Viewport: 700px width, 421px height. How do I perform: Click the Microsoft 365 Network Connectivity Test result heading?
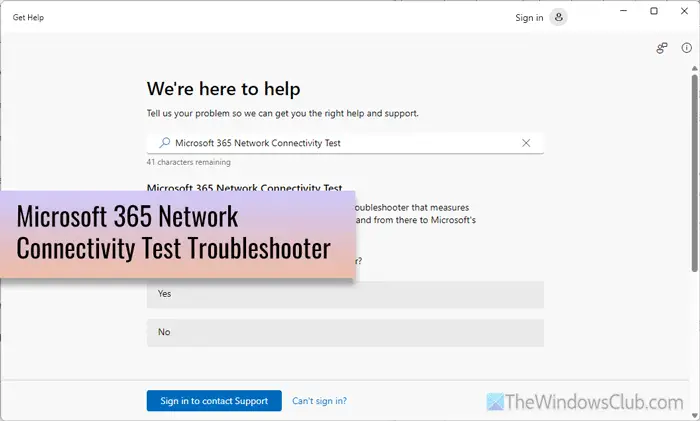coord(245,188)
